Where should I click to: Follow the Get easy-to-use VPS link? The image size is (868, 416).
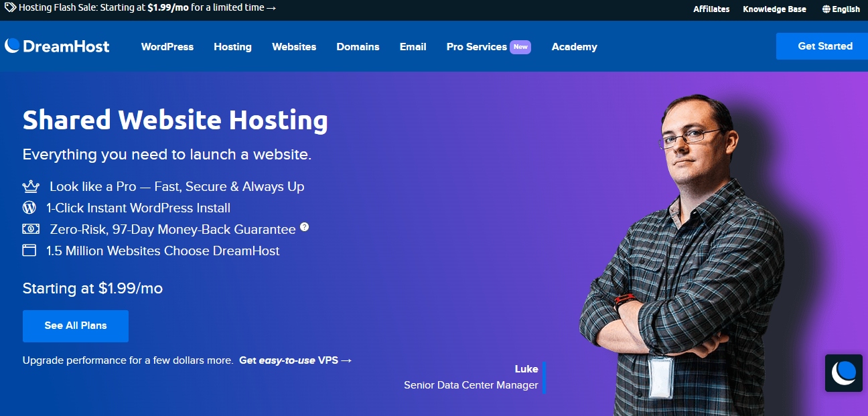(x=295, y=360)
